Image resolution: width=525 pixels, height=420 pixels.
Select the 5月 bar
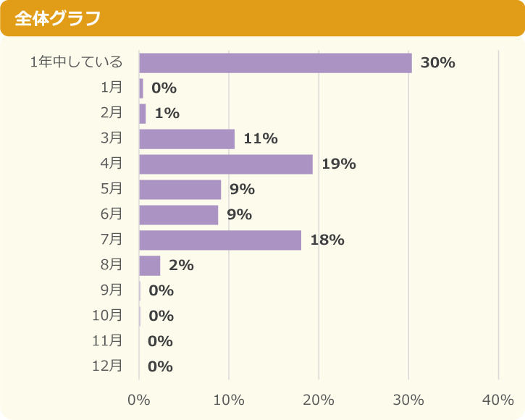click(180, 190)
